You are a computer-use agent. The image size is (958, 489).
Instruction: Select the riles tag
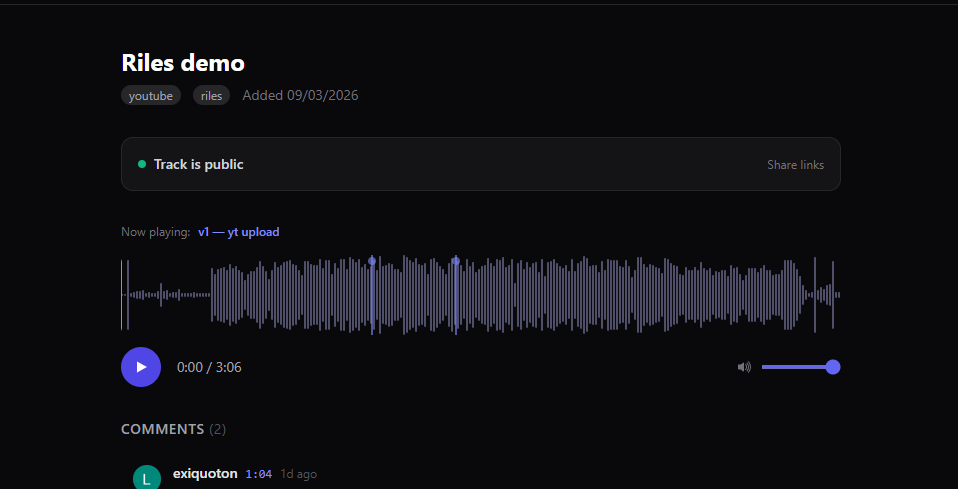(211, 96)
